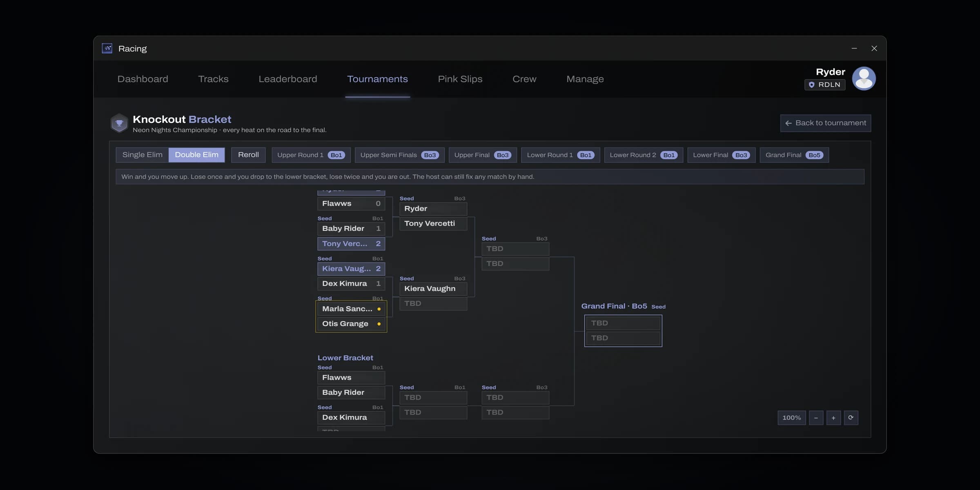Image resolution: width=980 pixels, height=490 pixels.
Task: Click Dex Kimura scoring 1 in upper bracket
Action: [351, 284]
